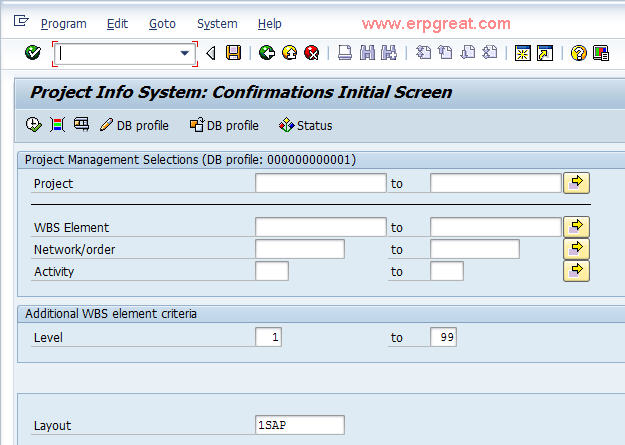The width and height of the screenshot is (625, 445).
Task: Click the Project from-value field
Action: 321,183
